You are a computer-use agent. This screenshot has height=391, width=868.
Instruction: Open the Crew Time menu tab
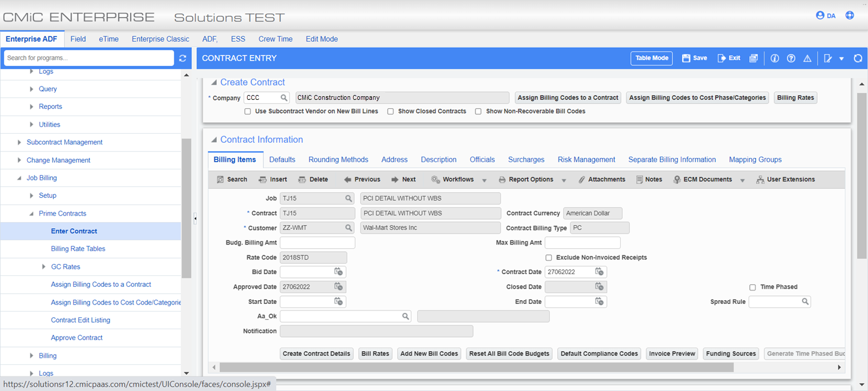point(276,39)
